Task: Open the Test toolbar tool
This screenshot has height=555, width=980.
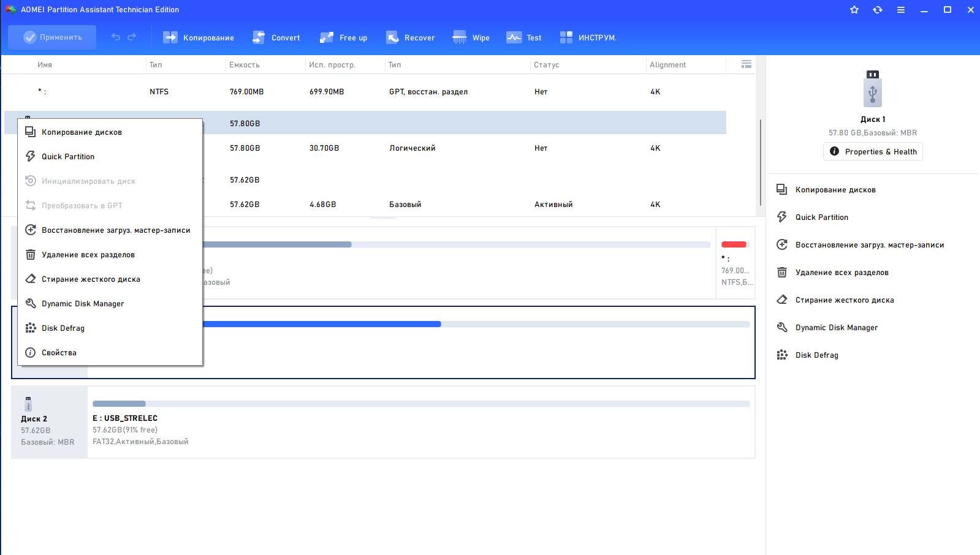Action: click(x=524, y=37)
